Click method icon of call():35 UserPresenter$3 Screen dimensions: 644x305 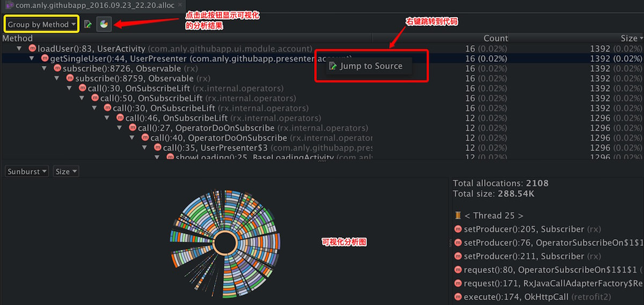tap(157, 148)
